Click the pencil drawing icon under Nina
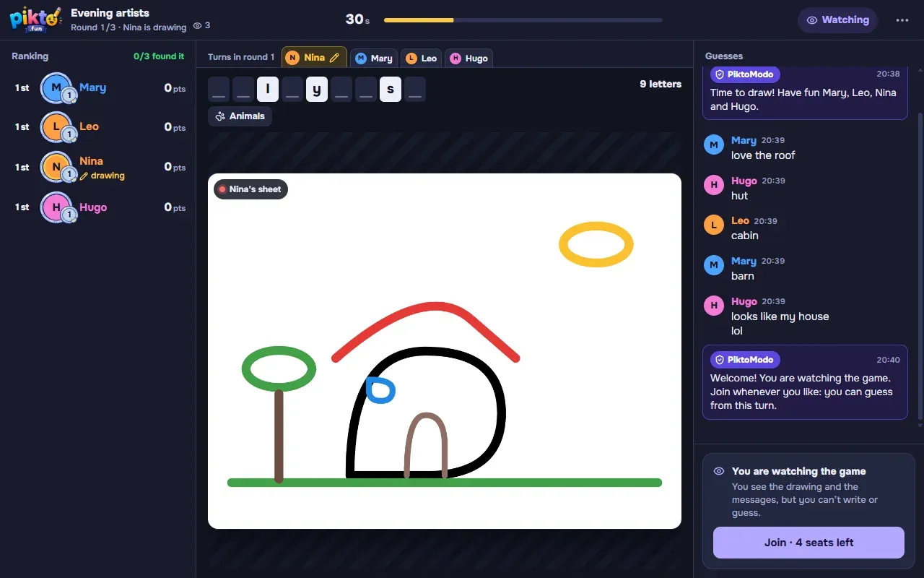924x578 pixels. [84, 176]
